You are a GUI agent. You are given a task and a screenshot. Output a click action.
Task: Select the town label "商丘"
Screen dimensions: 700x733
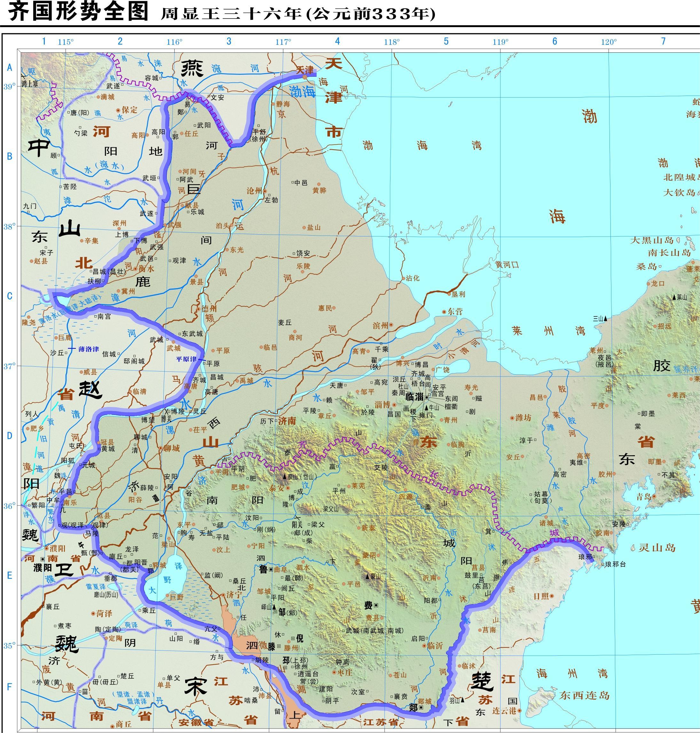tap(124, 724)
